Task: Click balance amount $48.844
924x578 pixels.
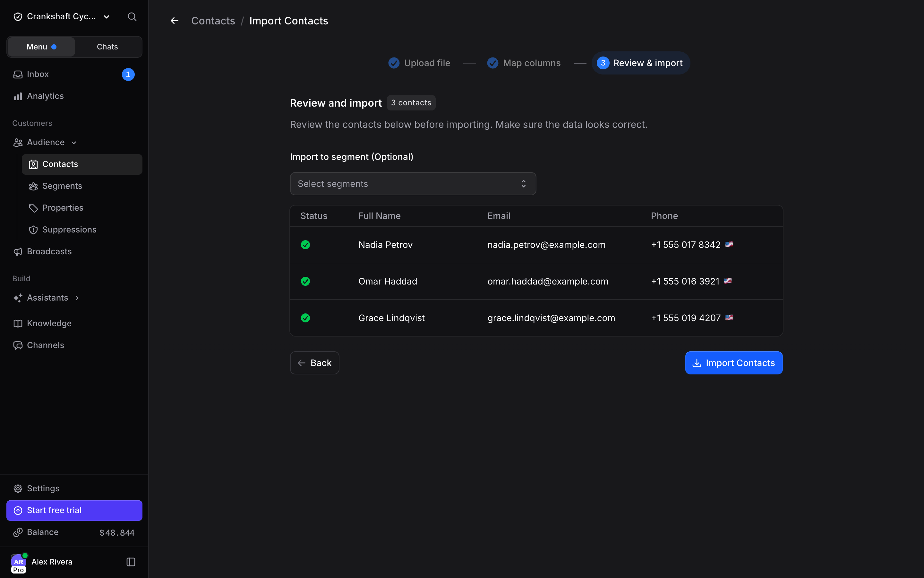Action: point(117,532)
